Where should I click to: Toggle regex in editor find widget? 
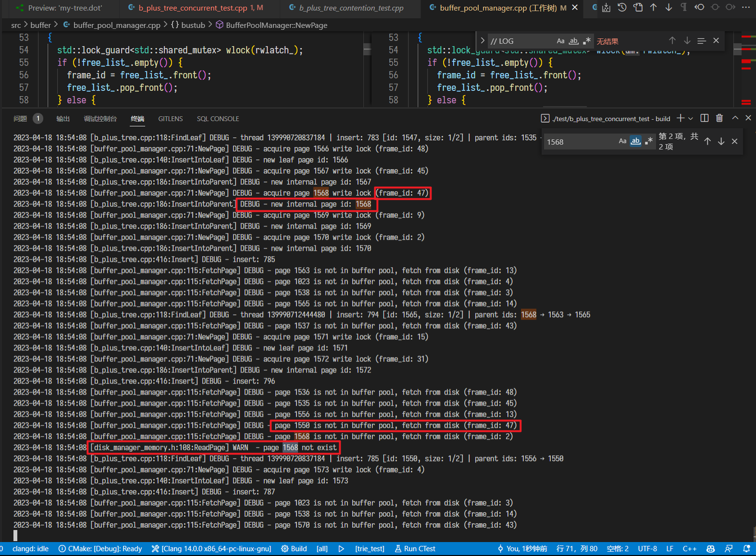(x=587, y=41)
